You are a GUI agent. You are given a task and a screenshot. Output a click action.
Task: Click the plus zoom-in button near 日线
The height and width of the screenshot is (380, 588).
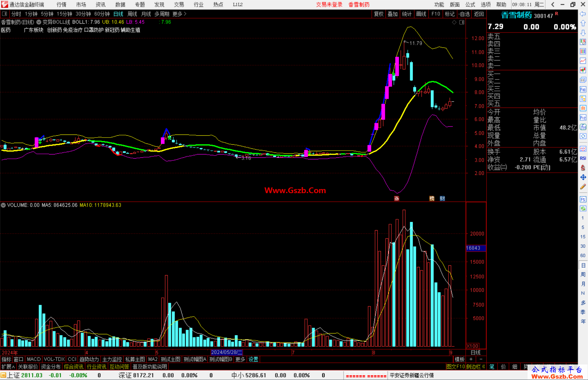tap(471, 359)
